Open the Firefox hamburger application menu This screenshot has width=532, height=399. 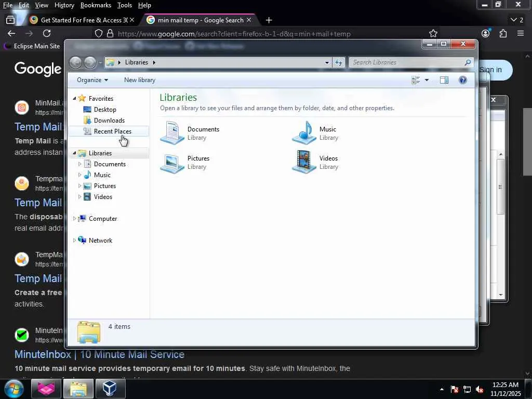pyautogui.click(x=521, y=33)
